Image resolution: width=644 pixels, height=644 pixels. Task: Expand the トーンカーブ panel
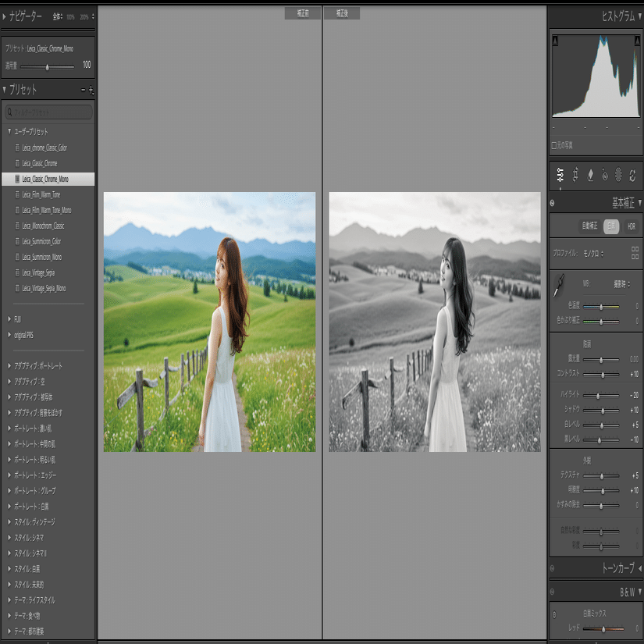[640, 568]
